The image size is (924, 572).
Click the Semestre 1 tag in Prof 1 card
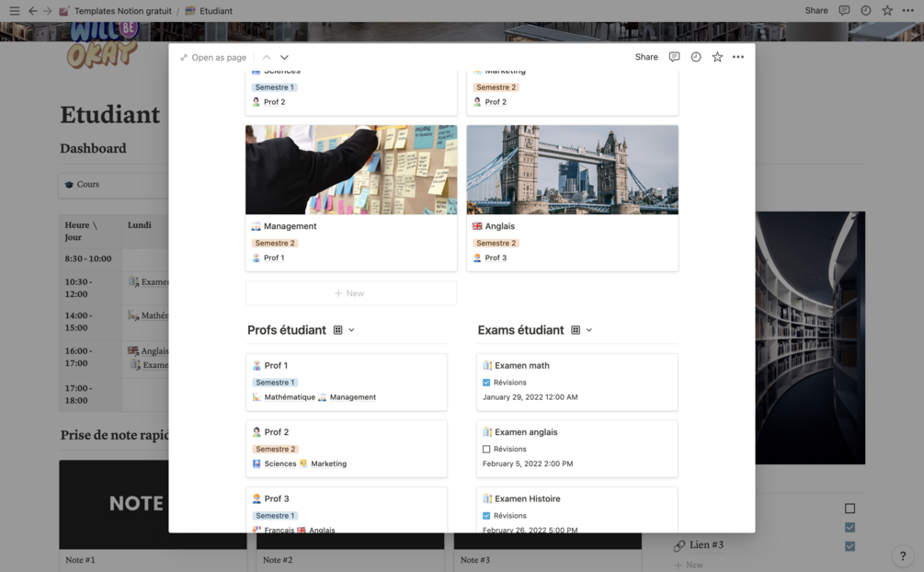275,383
